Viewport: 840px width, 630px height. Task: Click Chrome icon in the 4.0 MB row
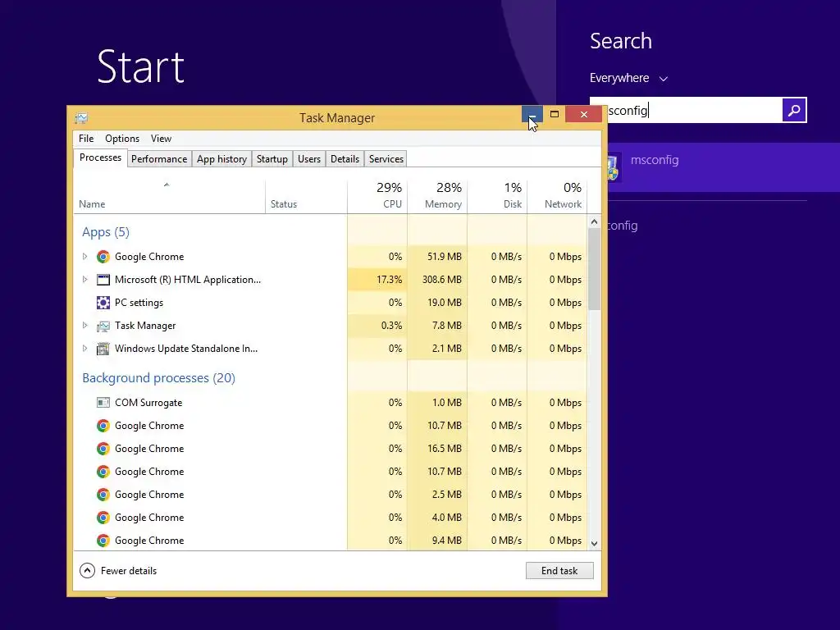tap(103, 518)
